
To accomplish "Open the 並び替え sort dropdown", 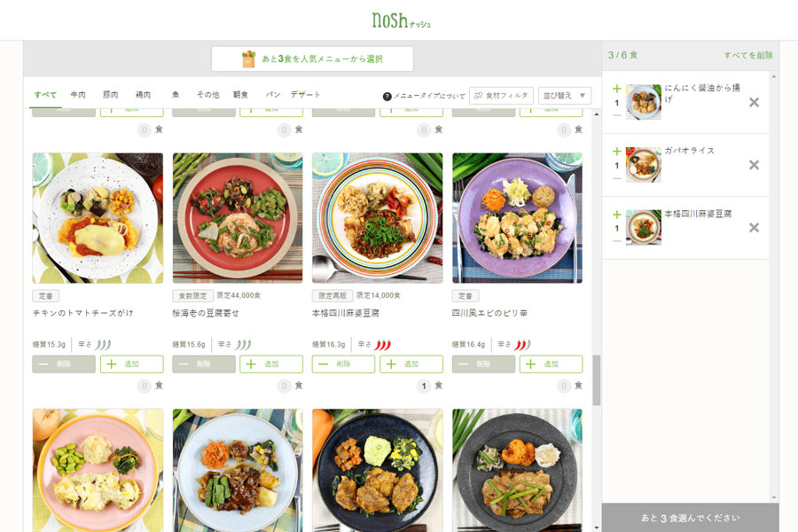I will click(x=565, y=95).
